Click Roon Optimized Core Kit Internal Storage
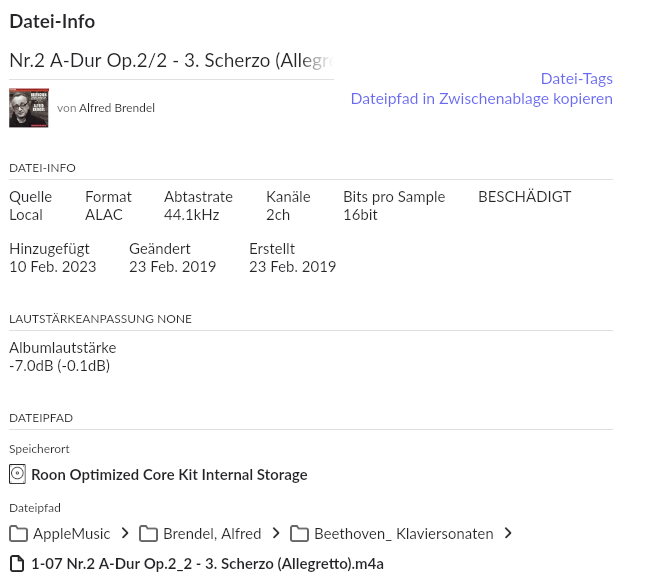 [169, 475]
